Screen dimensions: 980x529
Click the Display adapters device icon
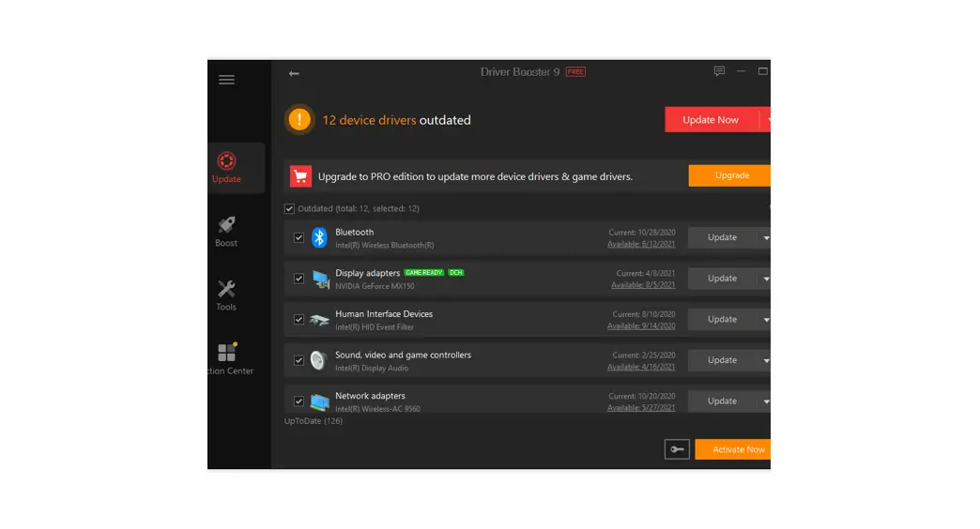click(x=321, y=280)
